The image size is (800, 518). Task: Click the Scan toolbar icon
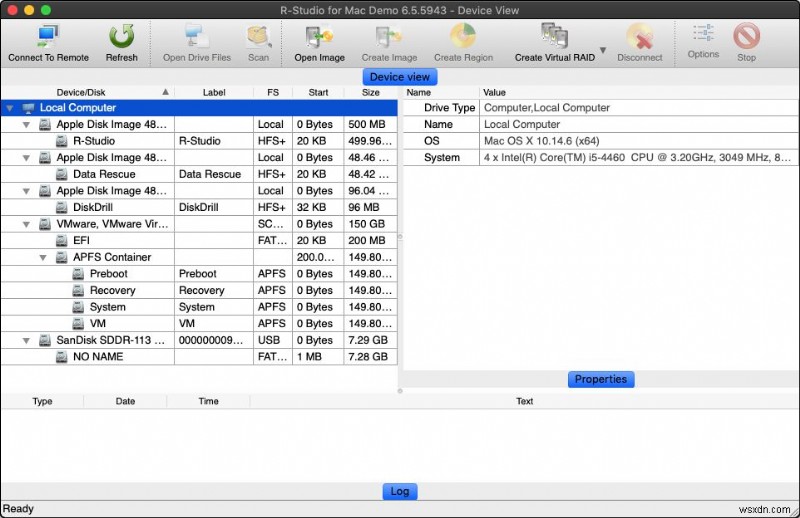259,38
